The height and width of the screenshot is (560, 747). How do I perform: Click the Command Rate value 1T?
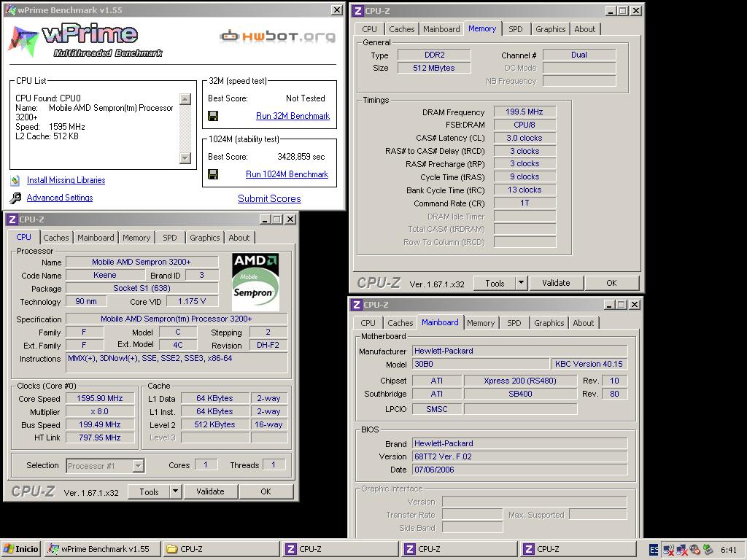(525, 203)
